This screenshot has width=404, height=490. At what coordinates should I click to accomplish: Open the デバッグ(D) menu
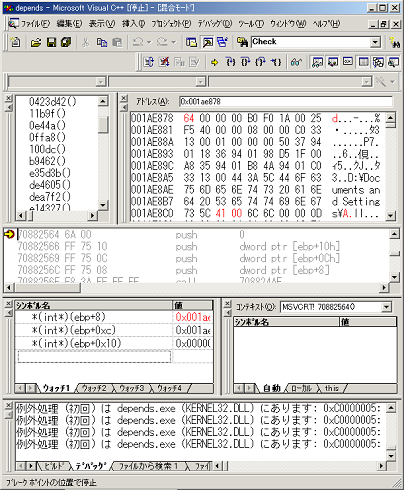pyautogui.click(x=215, y=24)
